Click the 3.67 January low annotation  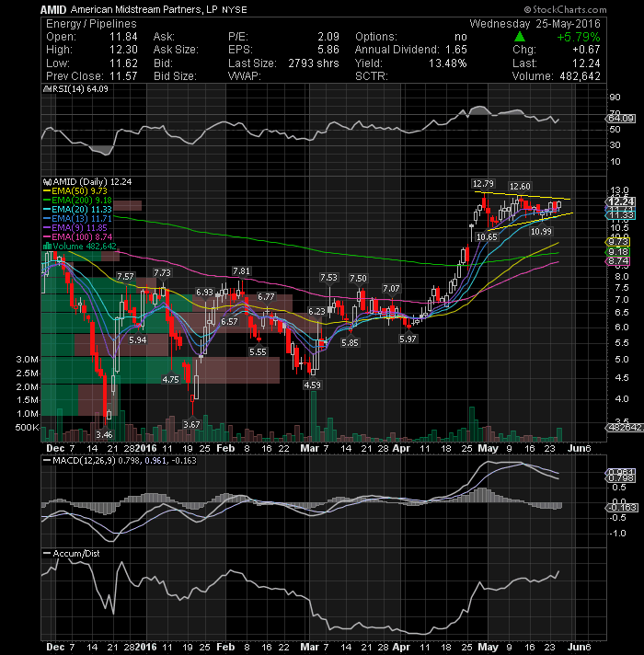(x=191, y=424)
